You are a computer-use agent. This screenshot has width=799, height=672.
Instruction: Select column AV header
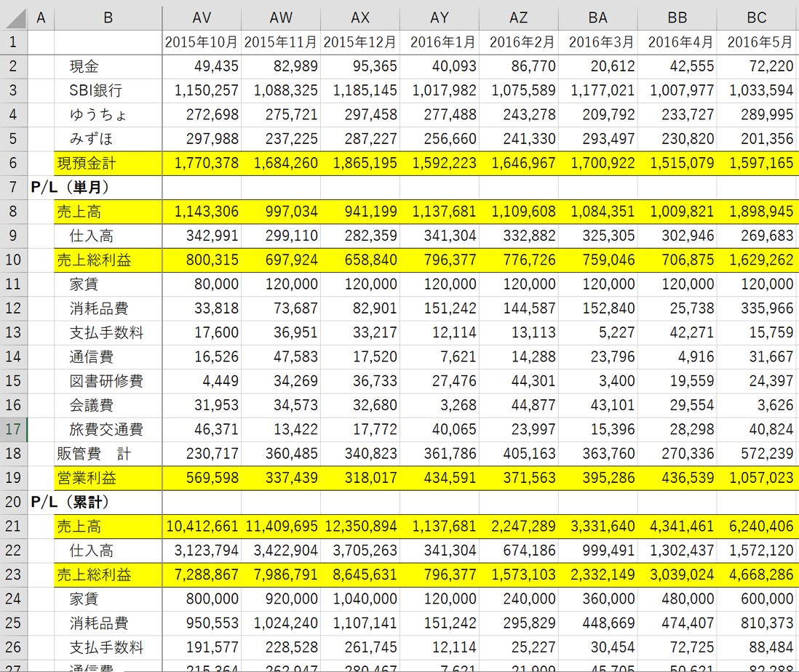click(202, 17)
